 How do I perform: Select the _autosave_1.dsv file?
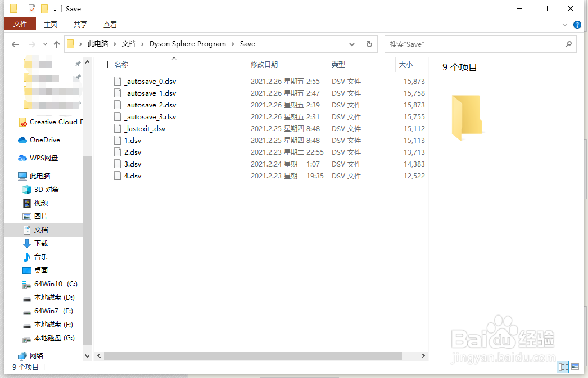tap(150, 93)
